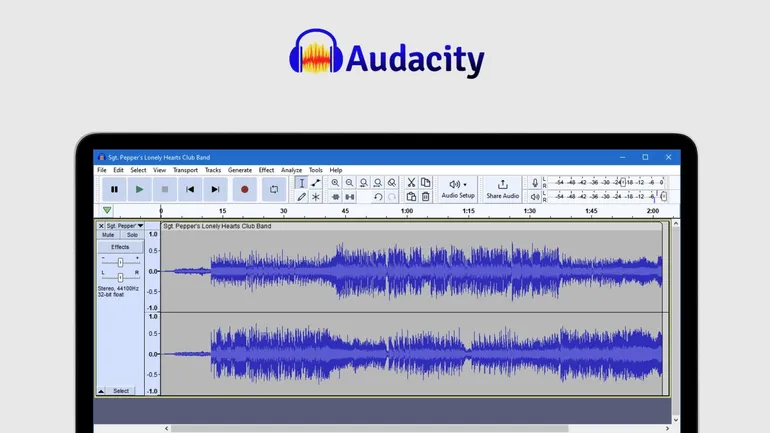Skip to start of the track
This screenshot has height=433, width=770.
[x=190, y=189]
